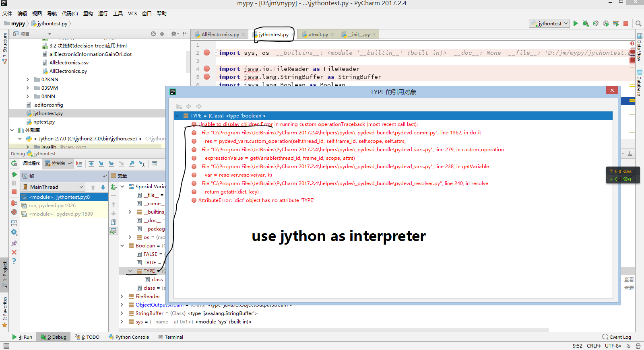Open the 代码(C) menu

(70, 14)
